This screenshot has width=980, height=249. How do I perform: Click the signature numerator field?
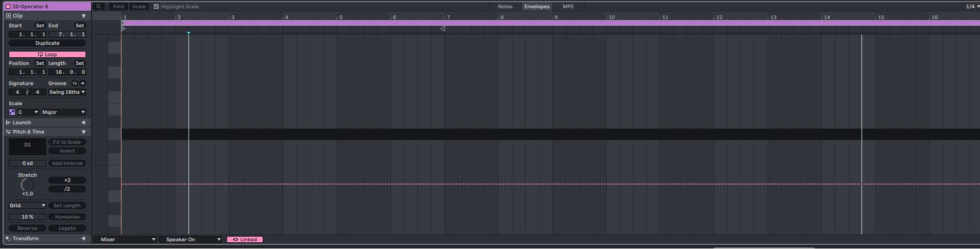[x=18, y=92]
